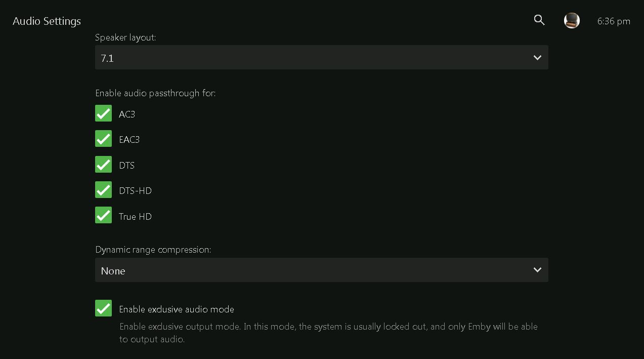
Task: Click the exclusive output mode description text
Action: (328, 333)
